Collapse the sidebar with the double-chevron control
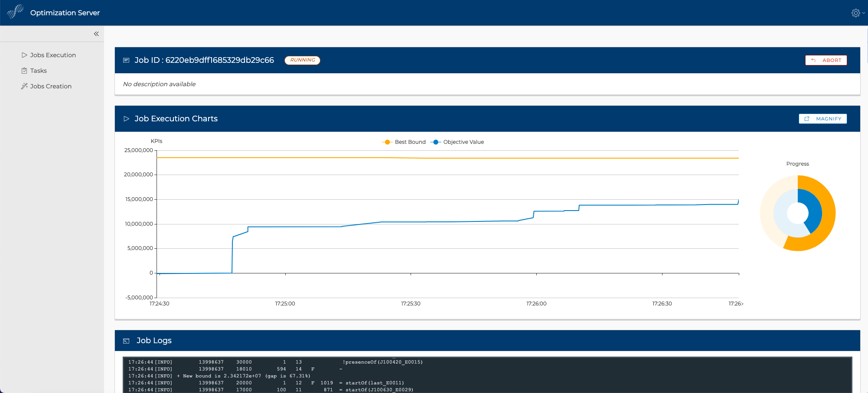 click(x=96, y=33)
